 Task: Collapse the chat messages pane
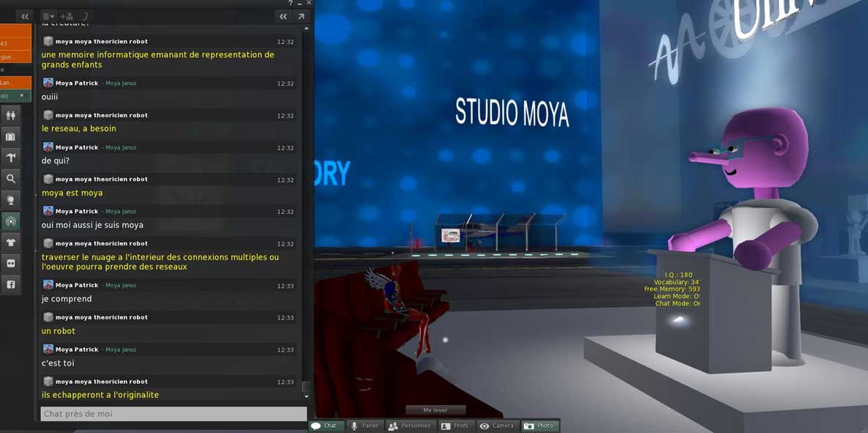tap(283, 16)
